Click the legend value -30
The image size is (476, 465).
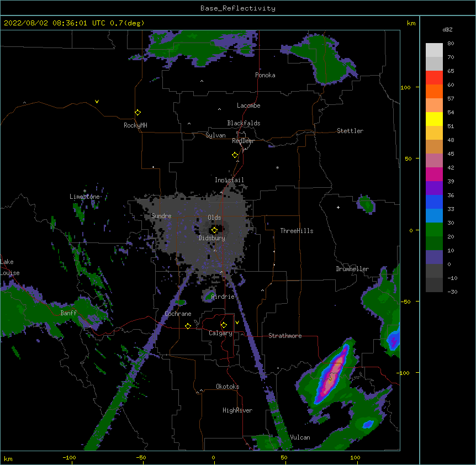pos(452,292)
